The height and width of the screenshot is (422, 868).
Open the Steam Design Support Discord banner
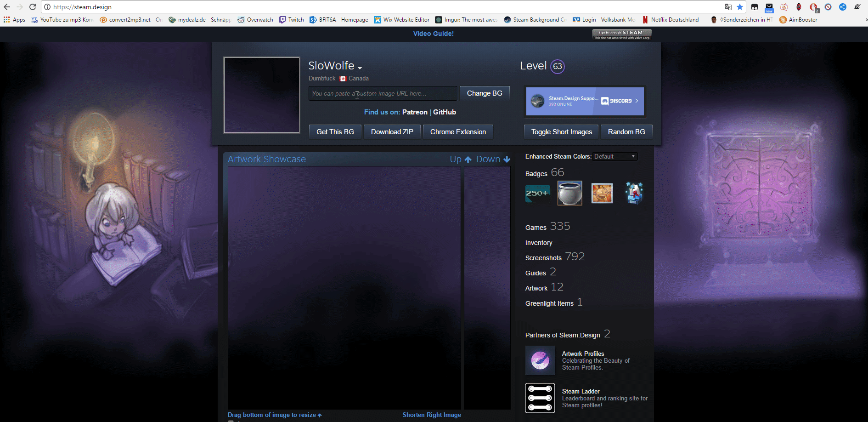[x=585, y=101]
